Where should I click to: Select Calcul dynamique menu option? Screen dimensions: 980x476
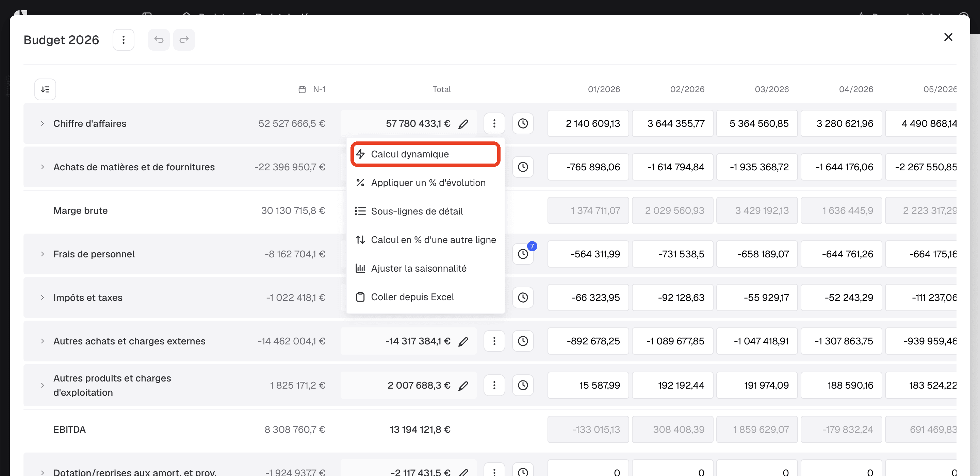(x=425, y=154)
